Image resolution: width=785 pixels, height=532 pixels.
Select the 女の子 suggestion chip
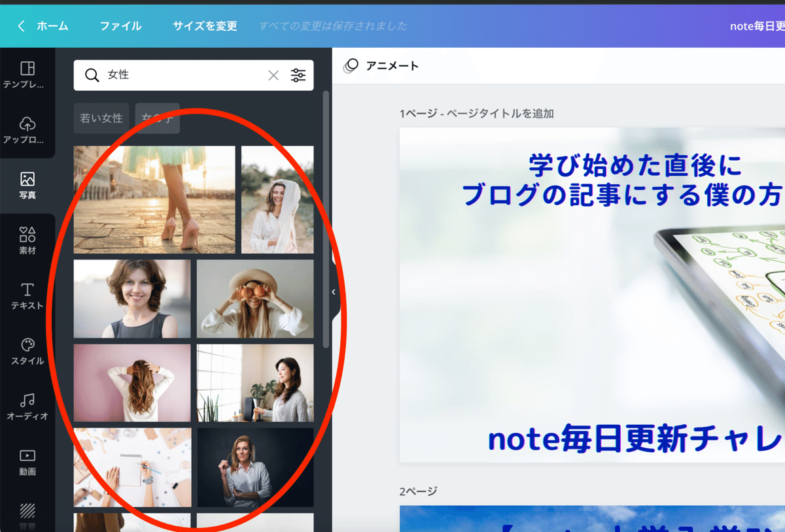[157, 118]
